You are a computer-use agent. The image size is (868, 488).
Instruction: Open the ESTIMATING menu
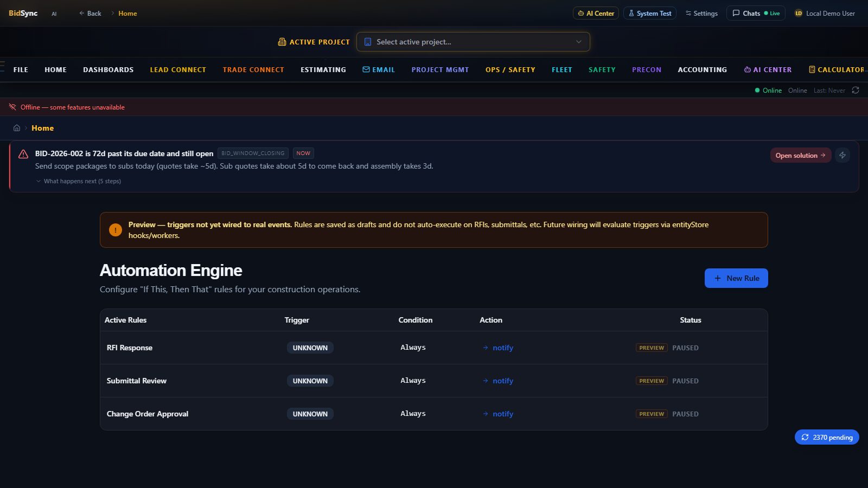pyautogui.click(x=323, y=69)
